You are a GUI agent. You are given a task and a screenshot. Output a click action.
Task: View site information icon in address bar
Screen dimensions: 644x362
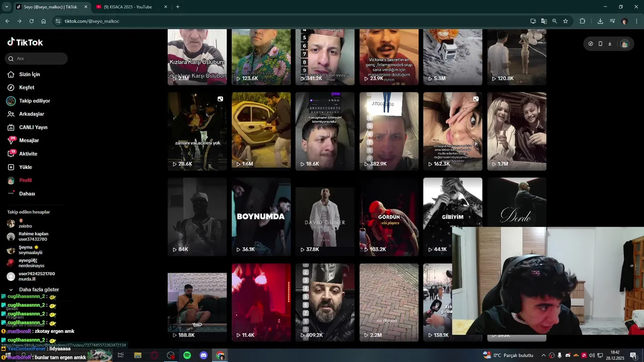point(58,21)
